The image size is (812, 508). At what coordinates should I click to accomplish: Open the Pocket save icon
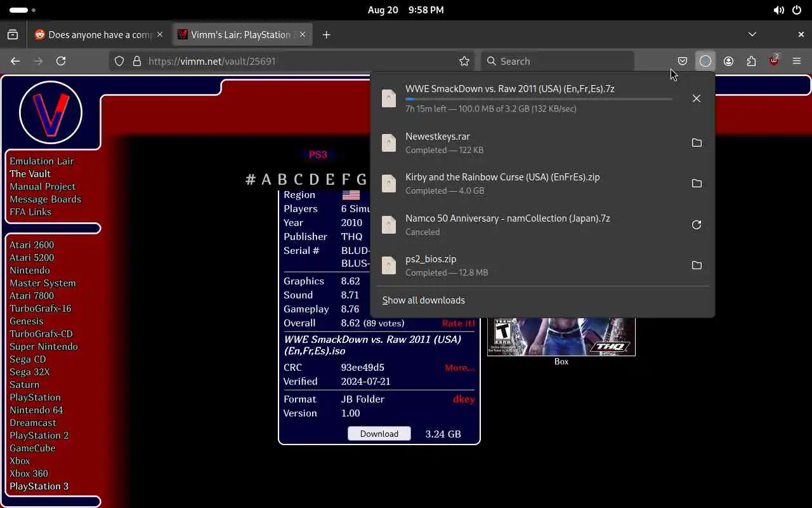pyautogui.click(x=683, y=61)
